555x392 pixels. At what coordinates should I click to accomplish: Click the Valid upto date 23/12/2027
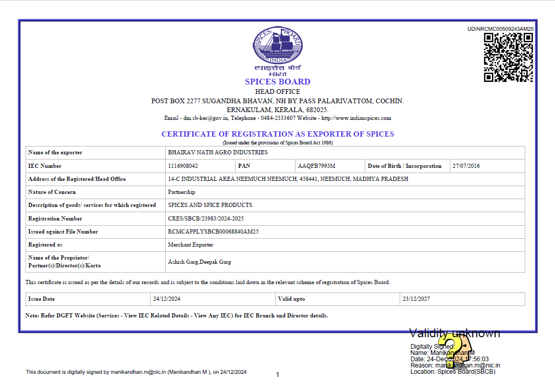click(416, 299)
